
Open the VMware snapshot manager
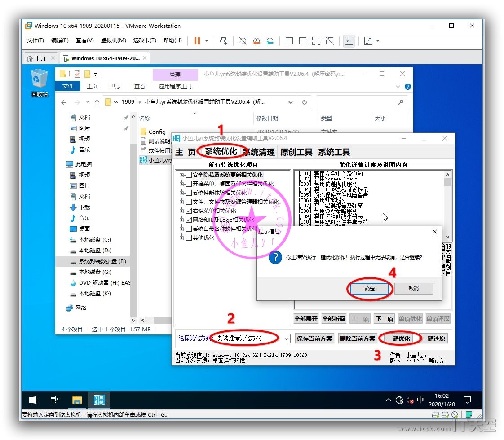point(270,41)
